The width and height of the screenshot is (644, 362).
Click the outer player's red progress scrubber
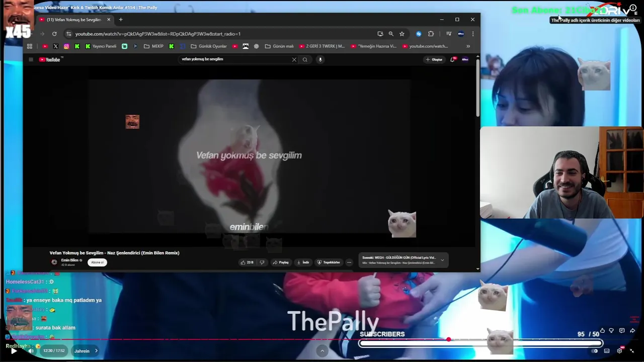click(448, 339)
